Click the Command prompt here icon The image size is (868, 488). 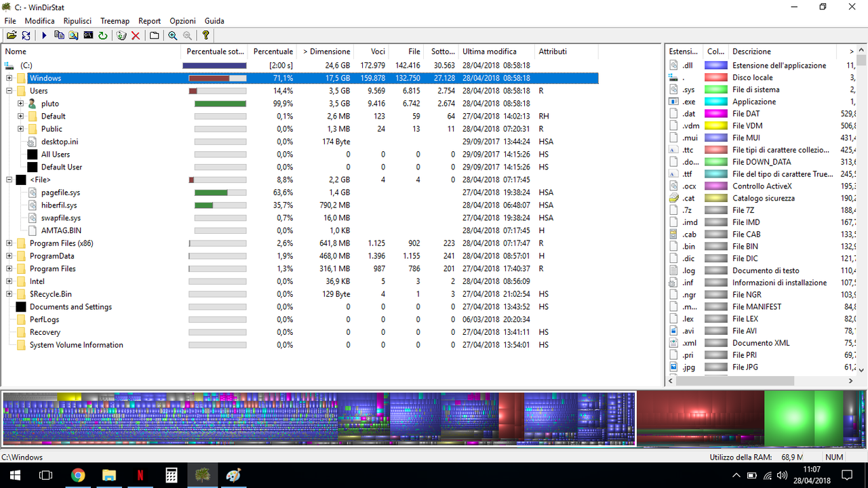point(88,35)
